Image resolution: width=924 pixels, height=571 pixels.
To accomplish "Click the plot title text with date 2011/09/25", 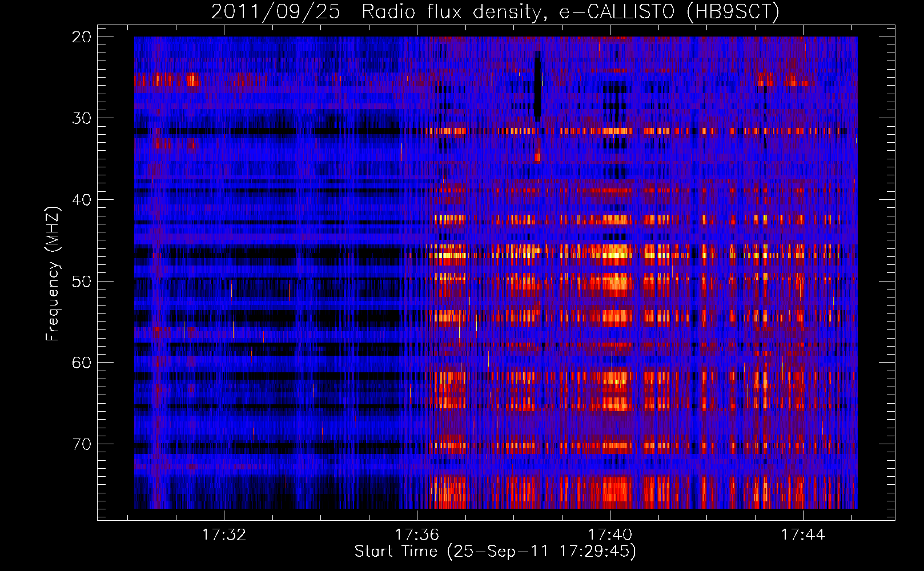I will [x=495, y=11].
